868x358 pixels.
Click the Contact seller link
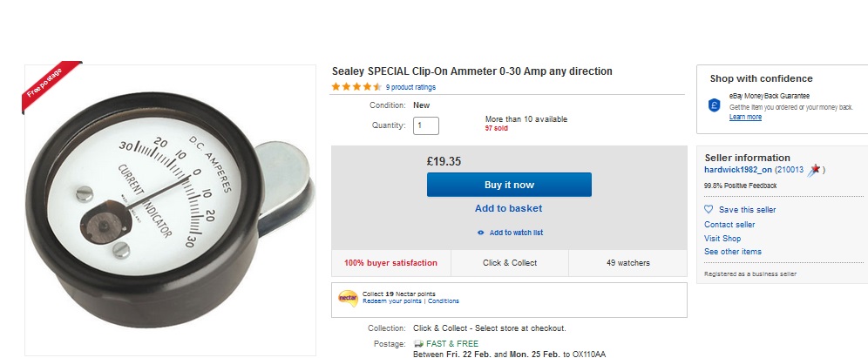coord(729,225)
